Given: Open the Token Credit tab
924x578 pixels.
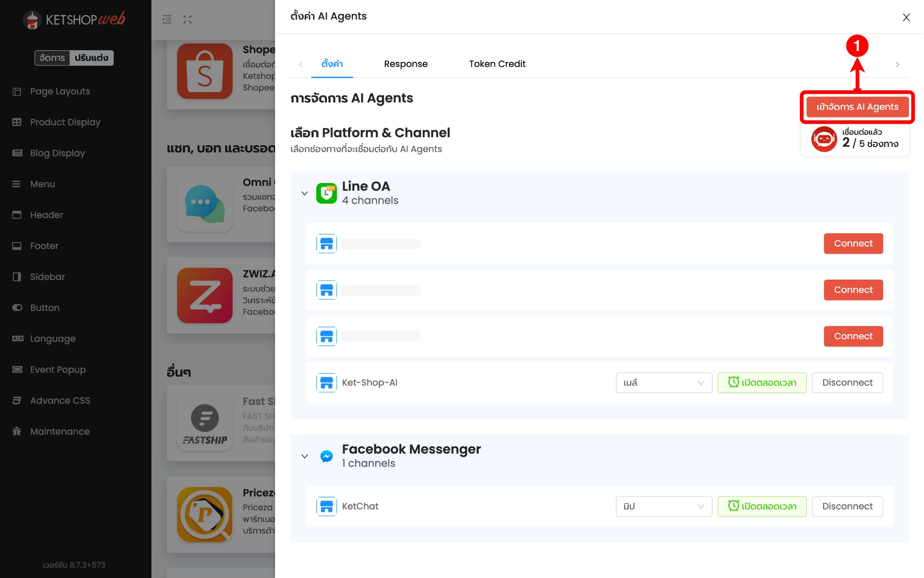Looking at the screenshot, I should tap(497, 64).
